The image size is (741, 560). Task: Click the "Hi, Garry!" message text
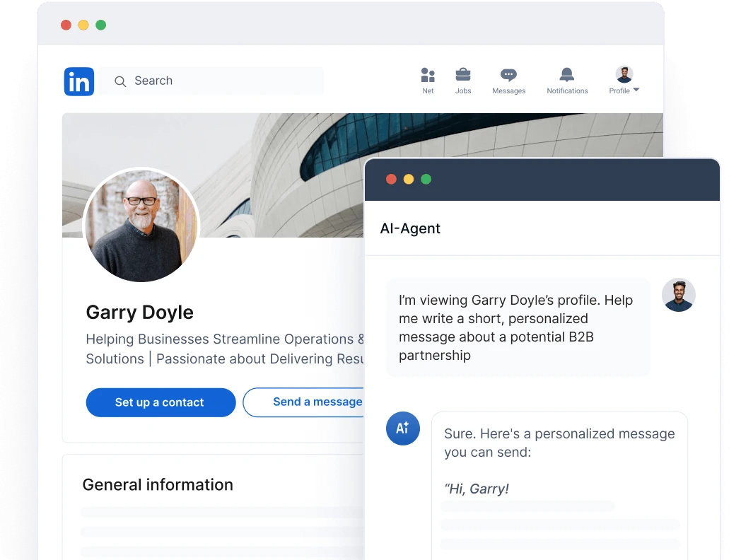pyautogui.click(x=477, y=489)
